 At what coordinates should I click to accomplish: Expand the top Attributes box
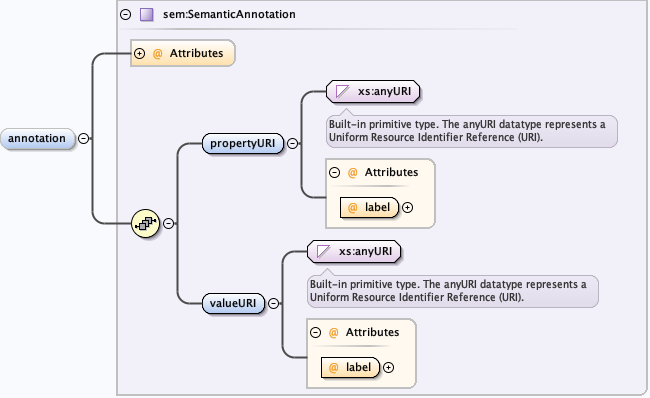click(x=139, y=53)
